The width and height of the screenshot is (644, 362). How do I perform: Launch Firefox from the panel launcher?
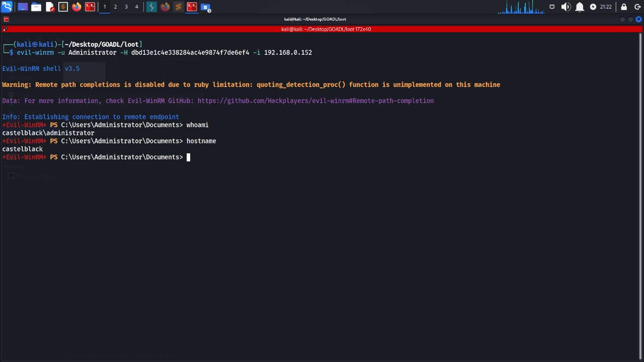76,7
